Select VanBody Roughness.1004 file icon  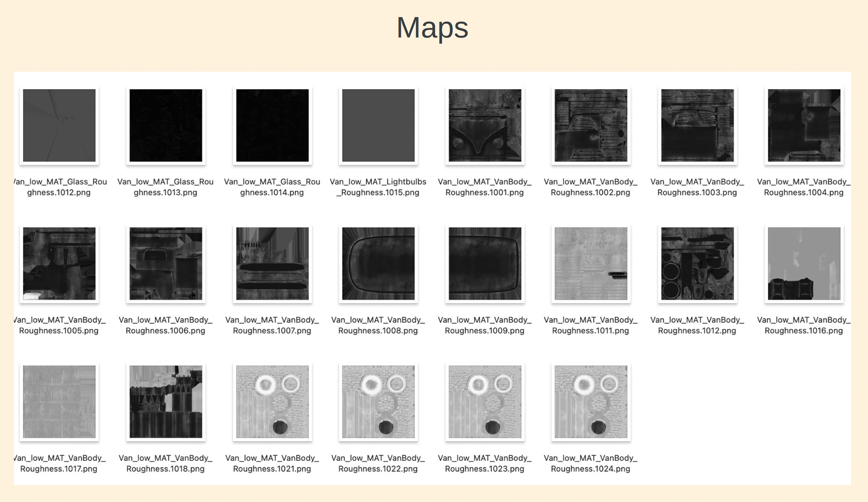[x=804, y=125]
